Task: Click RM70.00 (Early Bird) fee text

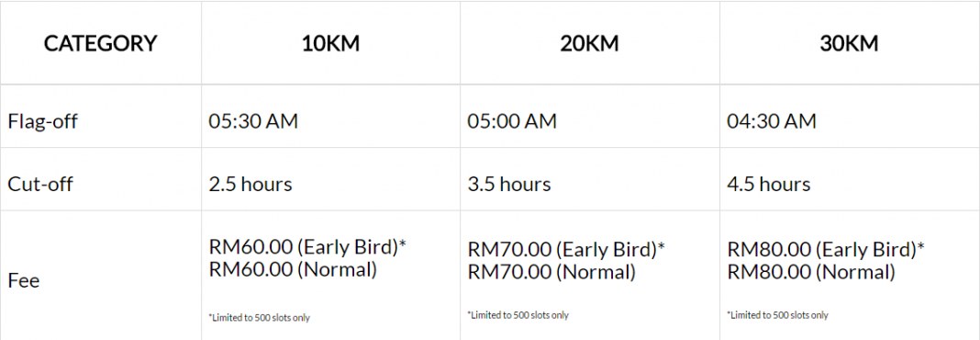Action: 566,249
